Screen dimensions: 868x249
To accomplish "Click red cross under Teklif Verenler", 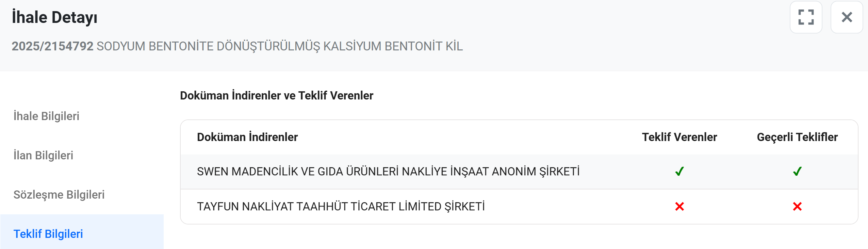I will [679, 206].
